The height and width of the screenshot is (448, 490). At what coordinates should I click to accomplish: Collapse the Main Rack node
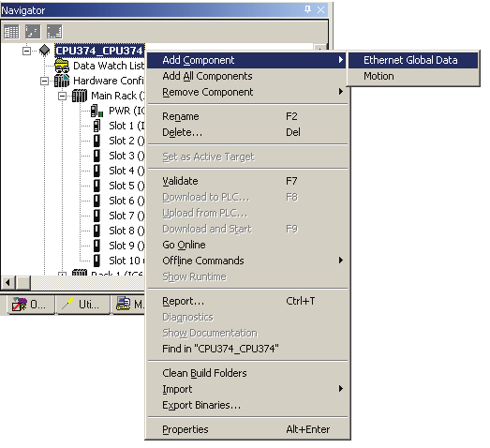coord(62,96)
